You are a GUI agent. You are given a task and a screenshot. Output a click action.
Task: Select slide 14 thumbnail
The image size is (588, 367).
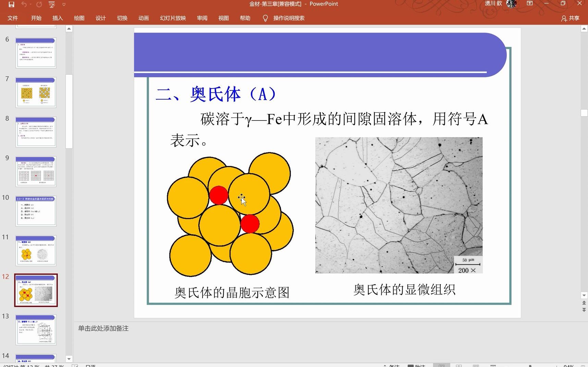coord(36,358)
